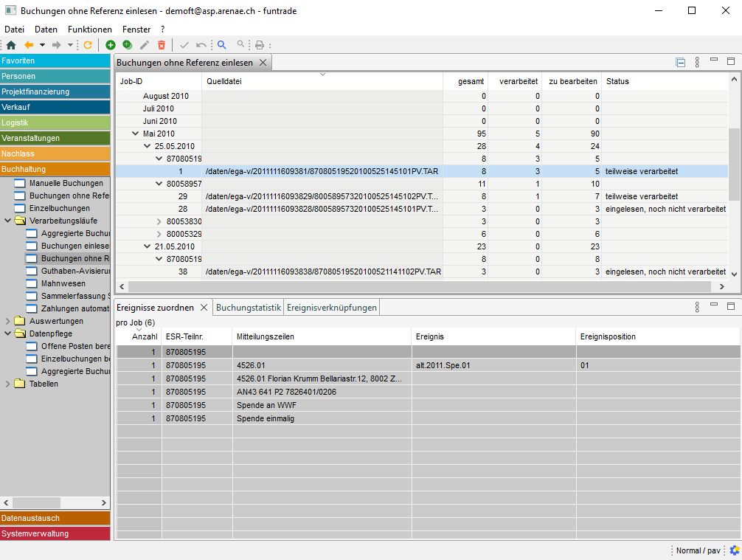
Task: Open the back history dropdown arrow
Action: pos(42,45)
